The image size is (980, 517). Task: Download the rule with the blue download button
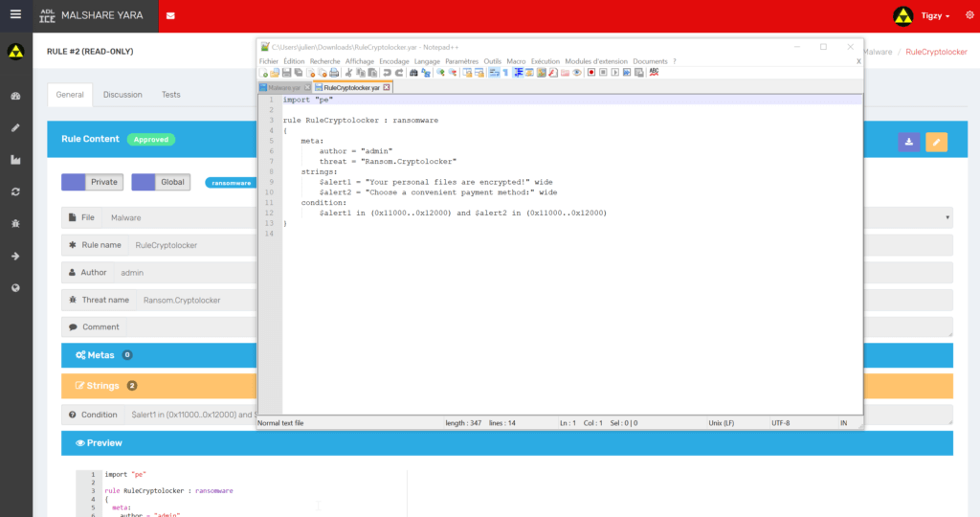coord(908,142)
